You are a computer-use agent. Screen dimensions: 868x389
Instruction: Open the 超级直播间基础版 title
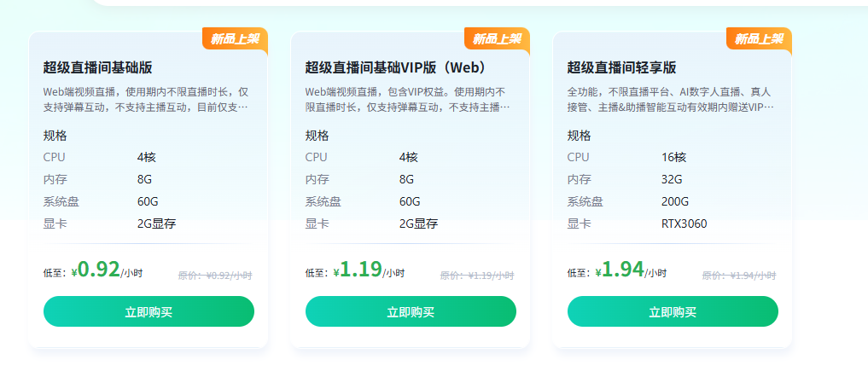97,67
